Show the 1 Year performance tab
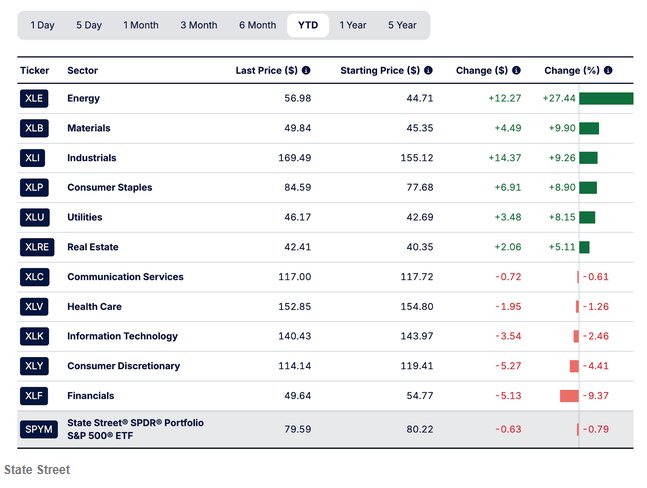The height and width of the screenshot is (488, 647). tap(353, 25)
